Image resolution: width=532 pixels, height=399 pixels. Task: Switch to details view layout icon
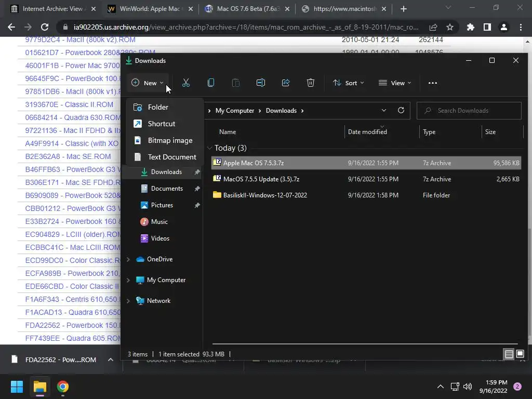(509, 354)
